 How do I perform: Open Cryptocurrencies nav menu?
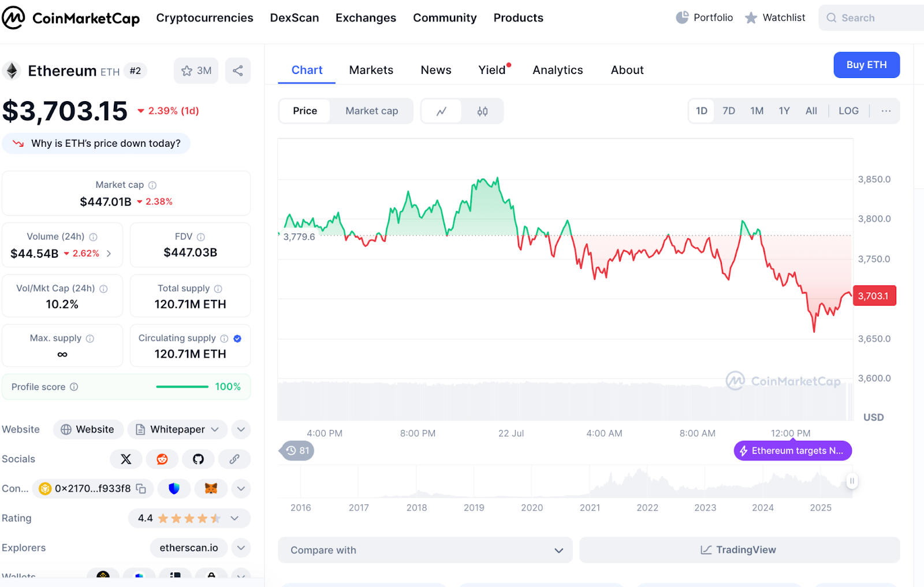point(204,18)
